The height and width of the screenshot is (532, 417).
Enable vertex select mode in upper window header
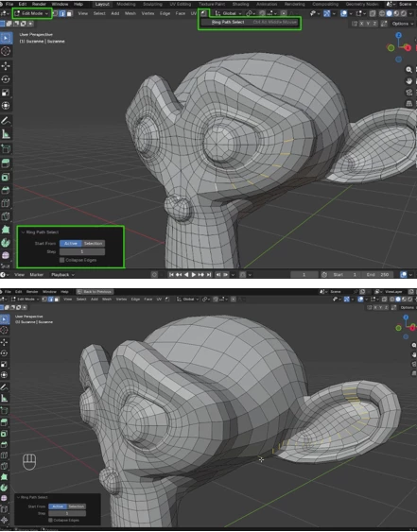[55, 13]
